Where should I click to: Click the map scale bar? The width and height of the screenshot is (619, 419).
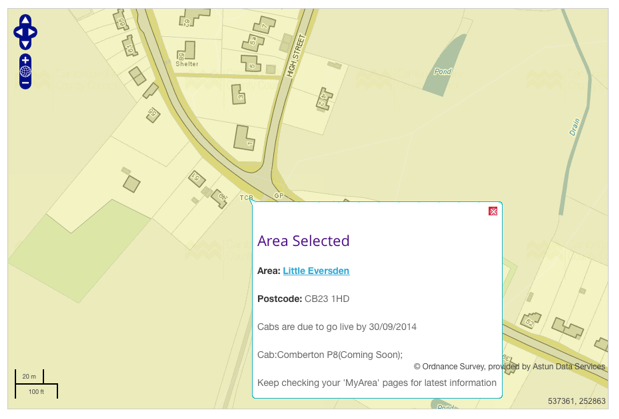pyautogui.click(x=35, y=384)
